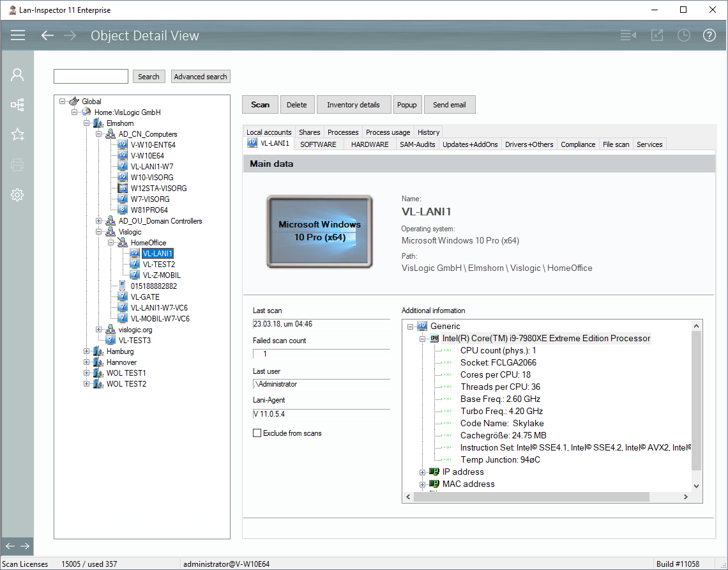Open the network structure sidebar icon
728x570 pixels.
(x=17, y=105)
